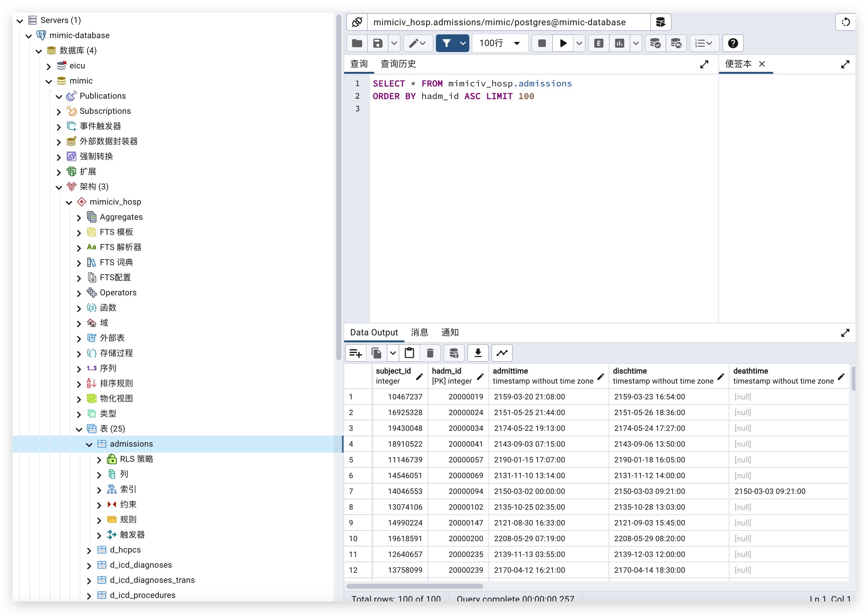Screen dimensions: 868x614
Task: Open the edit pencil dropdown
Action: pyautogui.click(x=418, y=43)
